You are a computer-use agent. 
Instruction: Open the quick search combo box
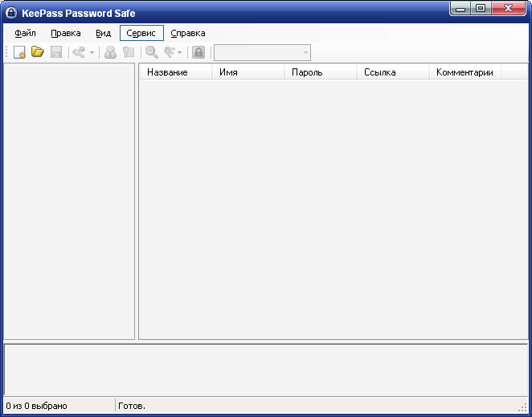click(262, 52)
